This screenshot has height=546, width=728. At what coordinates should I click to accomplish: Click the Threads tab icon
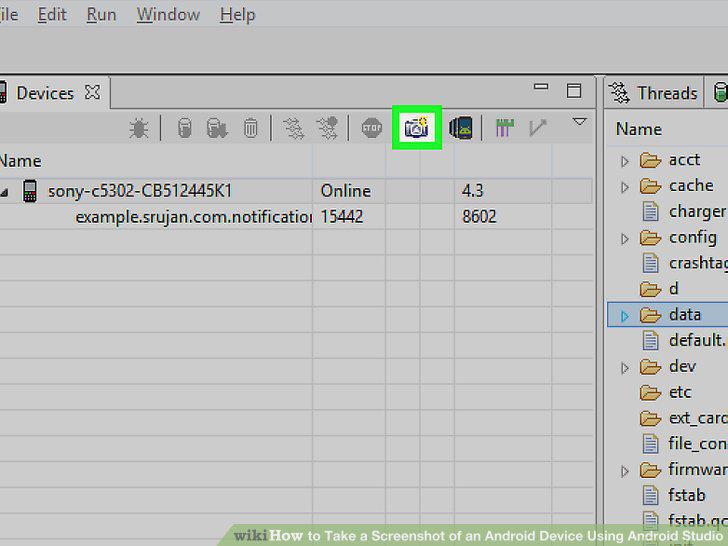pos(619,93)
